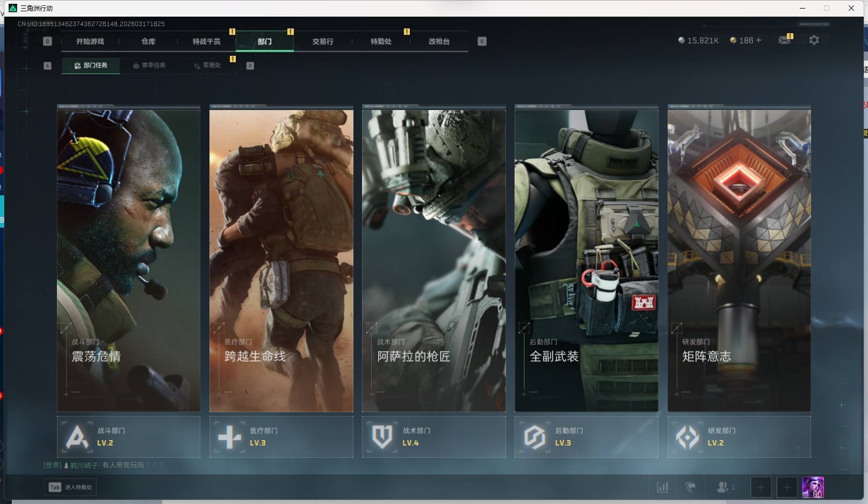Viewport: 868px width, 504px height.
Task: Click the 进入特勤处 button
Action: click(x=71, y=487)
